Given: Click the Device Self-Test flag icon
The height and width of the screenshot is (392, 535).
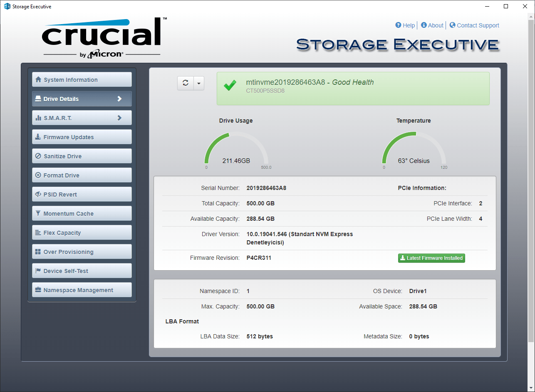Looking at the screenshot, I should 38,271.
